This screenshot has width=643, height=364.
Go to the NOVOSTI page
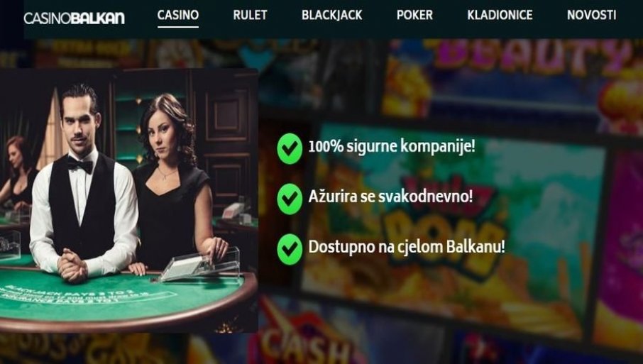click(x=592, y=15)
